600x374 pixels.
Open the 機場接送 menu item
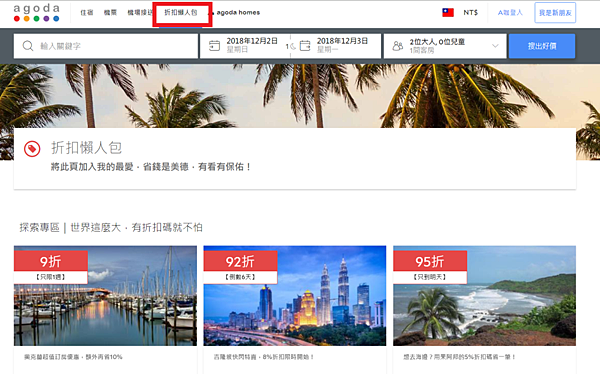(x=140, y=13)
